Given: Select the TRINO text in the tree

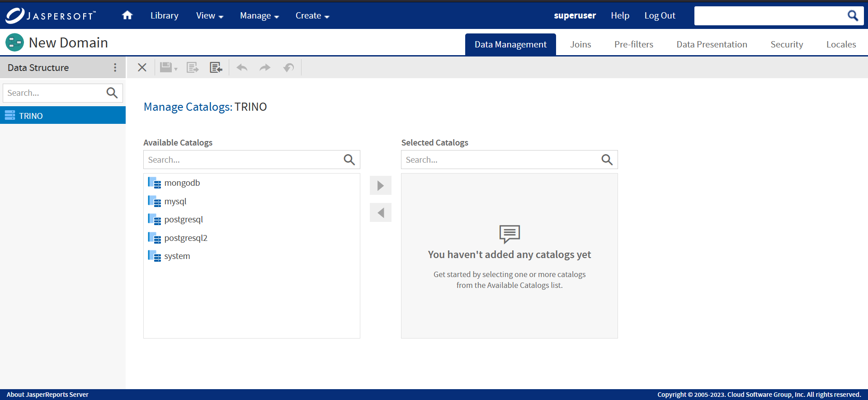Looking at the screenshot, I should pos(31,116).
